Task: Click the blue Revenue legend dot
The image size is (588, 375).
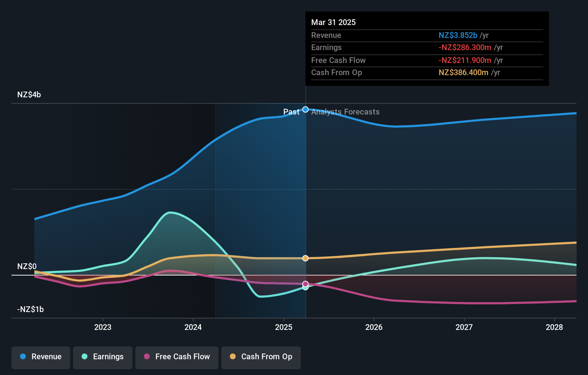Action: pyautogui.click(x=23, y=356)
